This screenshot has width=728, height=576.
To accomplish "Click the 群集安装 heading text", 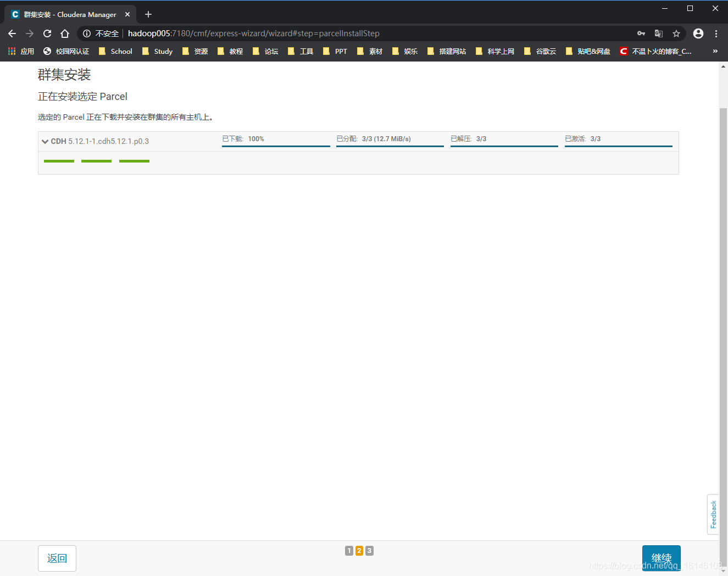I will click(x=64, y=75).
